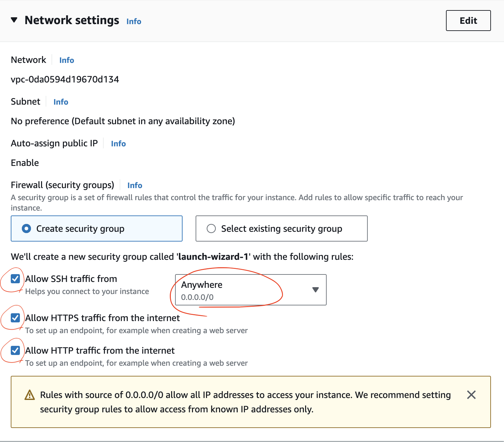Collapse the Network settings section triangle

pyautogui.click(x=14, y=20)
